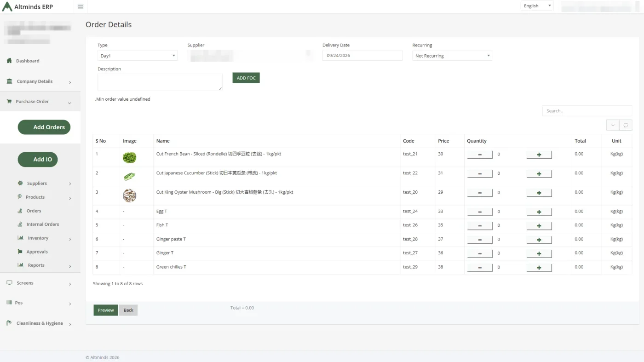644x362 pixels.
Task: Click the Reports bar chart icon
Action: coord(21,265)
